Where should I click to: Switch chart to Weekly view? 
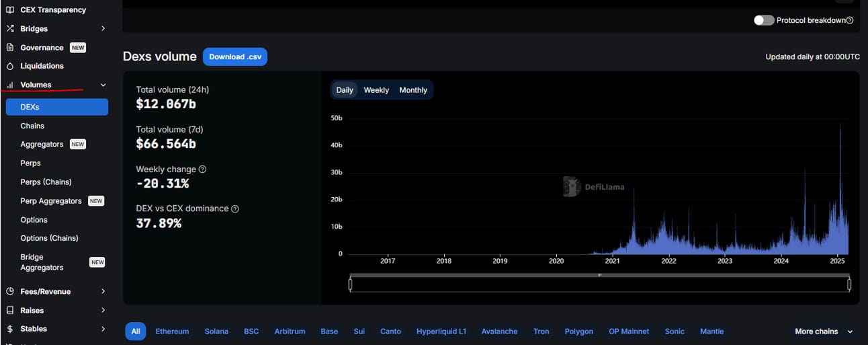click(x=376, y=90)
